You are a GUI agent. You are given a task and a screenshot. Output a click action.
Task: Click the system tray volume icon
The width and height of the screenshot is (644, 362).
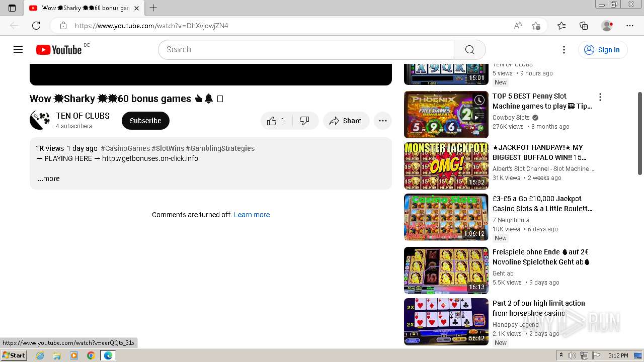pyautogui.click(x=572, y=355)
